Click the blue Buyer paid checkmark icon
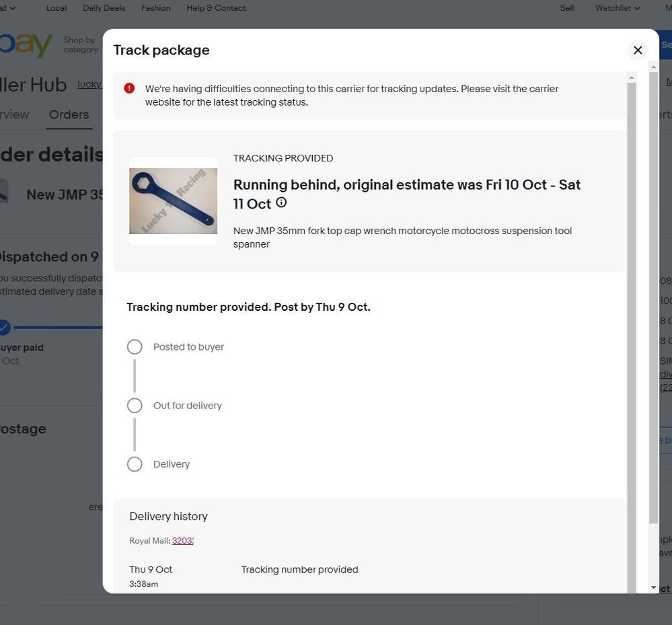This screenshot has height=625, width=672. pos(4,328)
